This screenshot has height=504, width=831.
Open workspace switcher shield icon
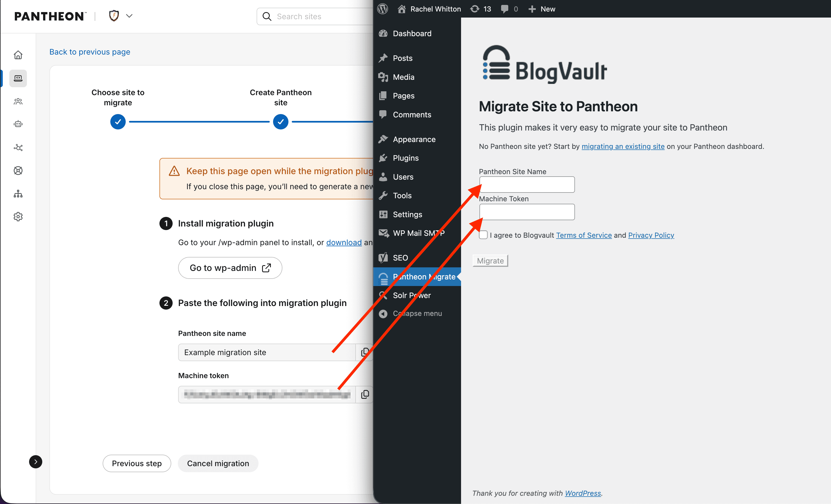point(114,16)
